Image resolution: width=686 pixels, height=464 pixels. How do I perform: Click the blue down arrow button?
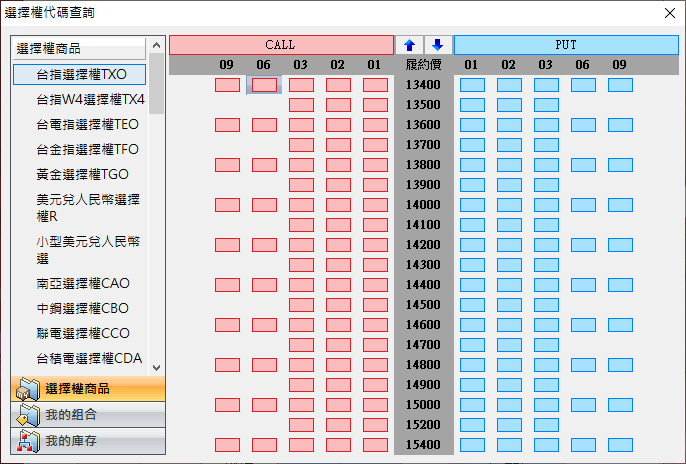point(437,45)
